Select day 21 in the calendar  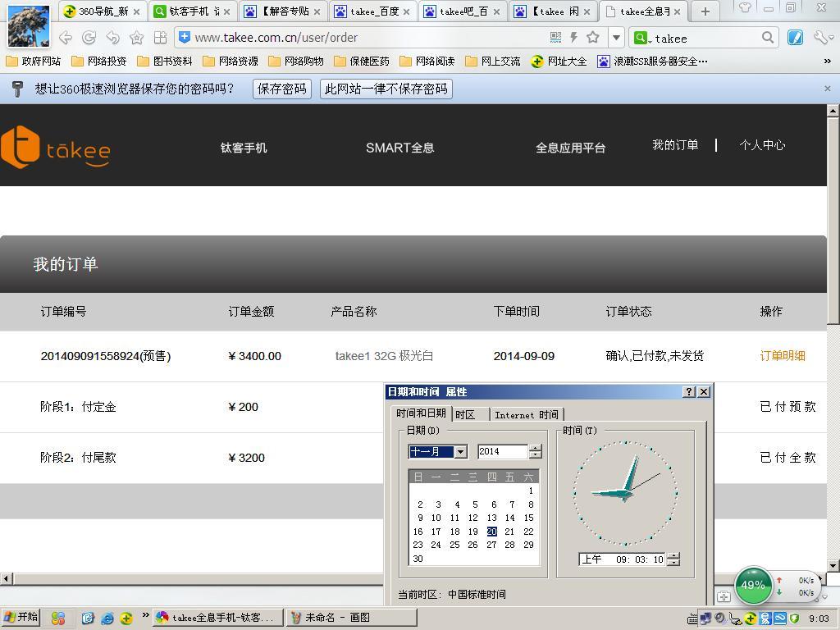(509, 532)
